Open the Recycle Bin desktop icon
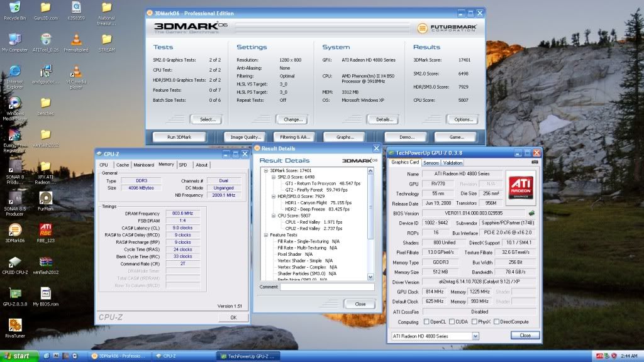 click(x=15, y=11)
